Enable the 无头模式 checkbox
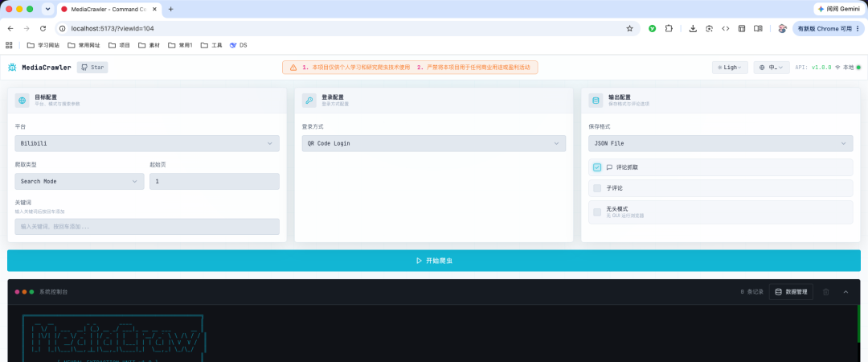 coord(596,212)
